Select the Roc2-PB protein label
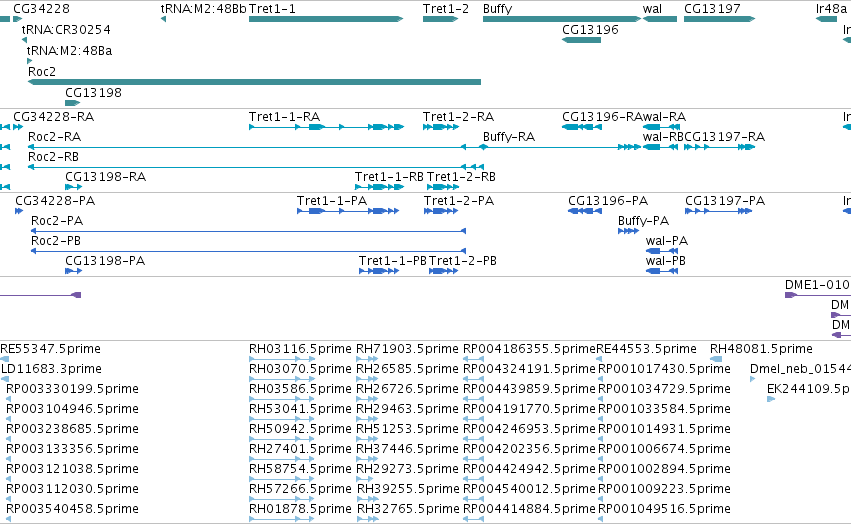 coord(56,241)
